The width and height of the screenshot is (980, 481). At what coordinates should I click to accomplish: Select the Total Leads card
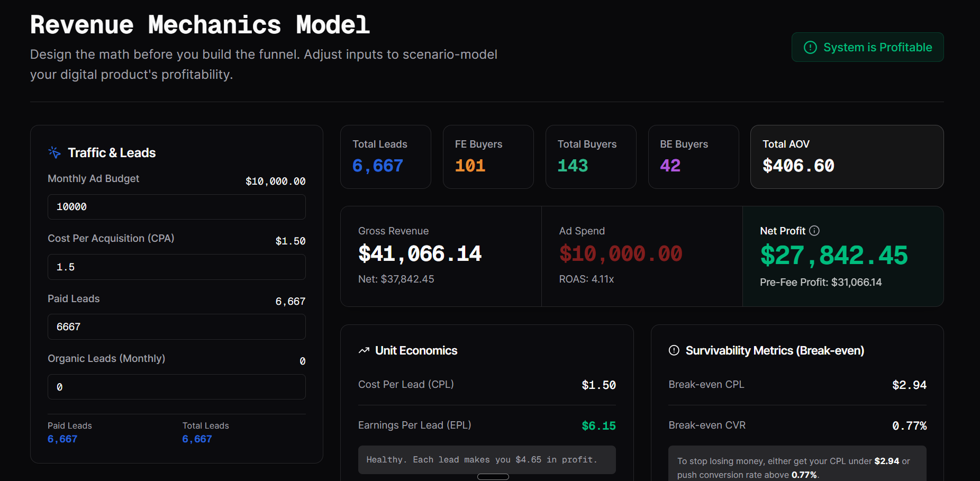pyautogui.click(x=386, y=157)
